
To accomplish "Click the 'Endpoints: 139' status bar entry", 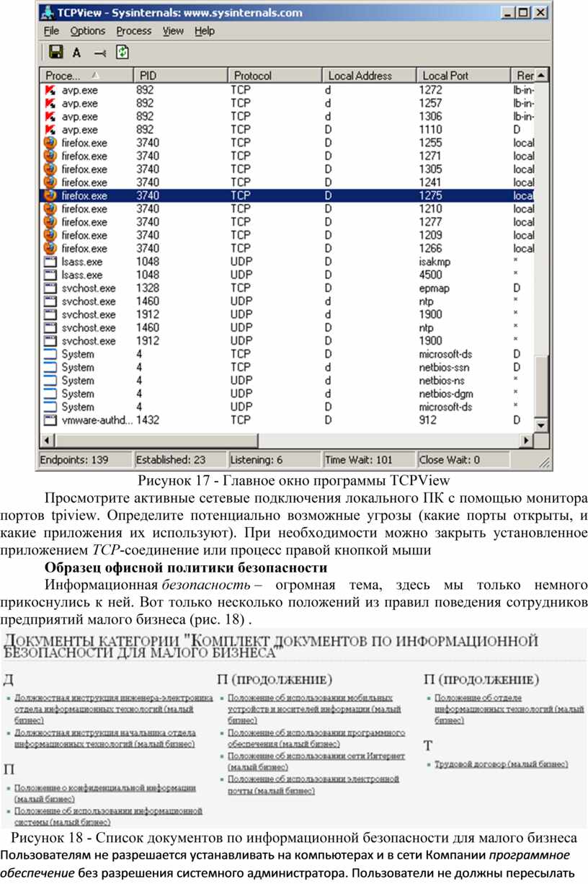I will [x=86, y=459].
